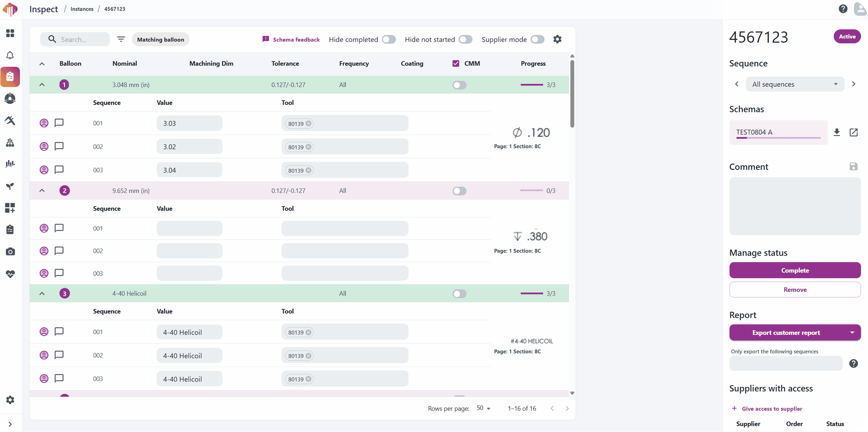Click Give access to supplier link

pyautogui.click(x=771, y=409)
